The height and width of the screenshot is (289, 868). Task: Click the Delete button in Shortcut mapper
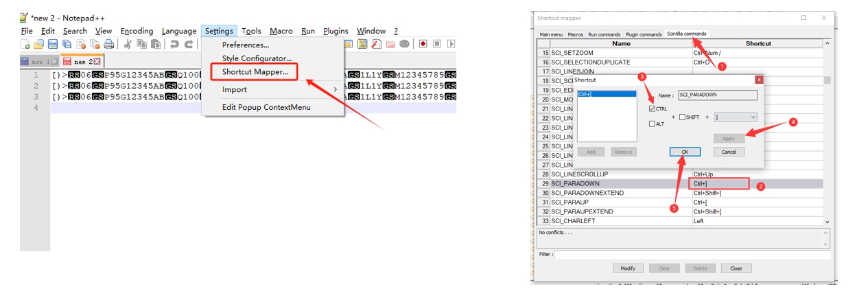pyautogui.click(x=699, y=268)
